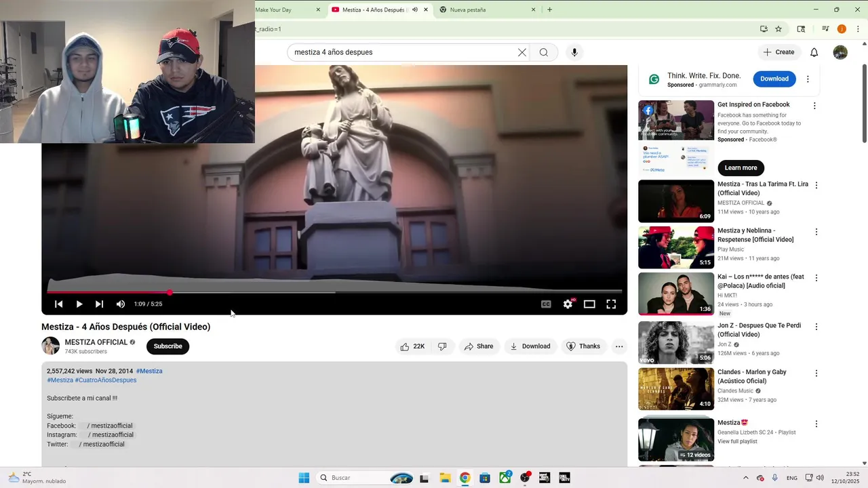Click the taskbar Buscar search box

pos(365,478)
